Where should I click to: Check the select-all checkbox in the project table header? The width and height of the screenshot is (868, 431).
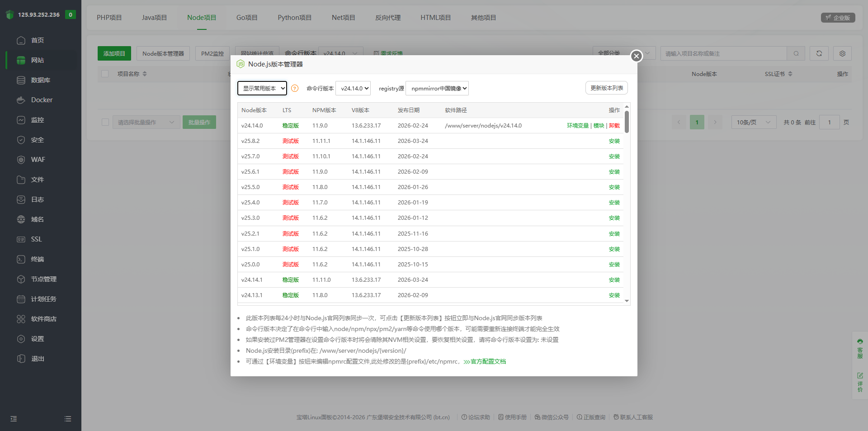point(105,74)
